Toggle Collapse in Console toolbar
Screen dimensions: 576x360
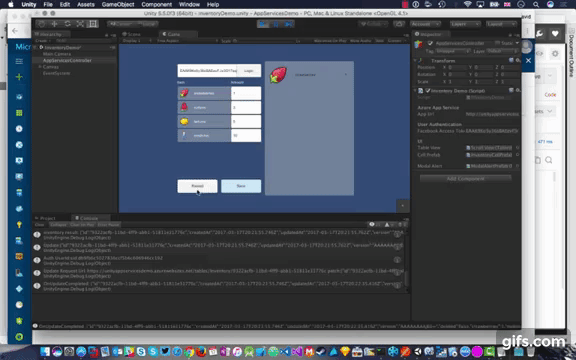pyautogui.click(x=58, y=224)
